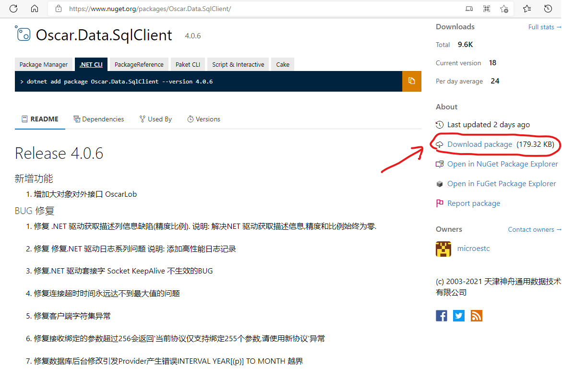Open in NuGet Package Explorer
The width and height of the screenshot is (562, 392).
(x=502, y=164)
